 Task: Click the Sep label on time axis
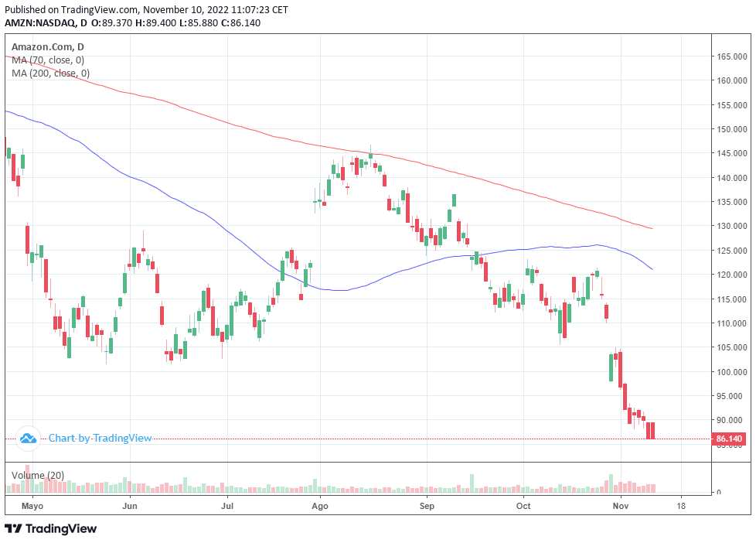[427, 507]
